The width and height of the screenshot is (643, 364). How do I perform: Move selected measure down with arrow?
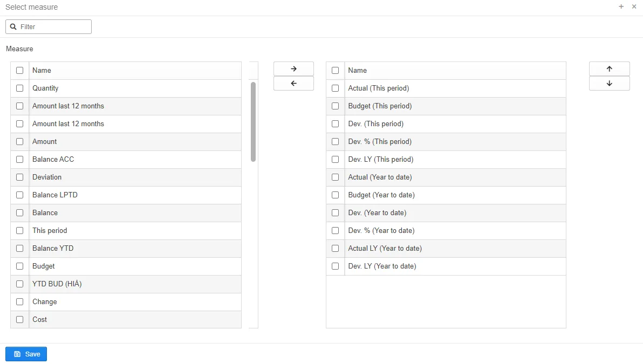click(x=609, y=83)
